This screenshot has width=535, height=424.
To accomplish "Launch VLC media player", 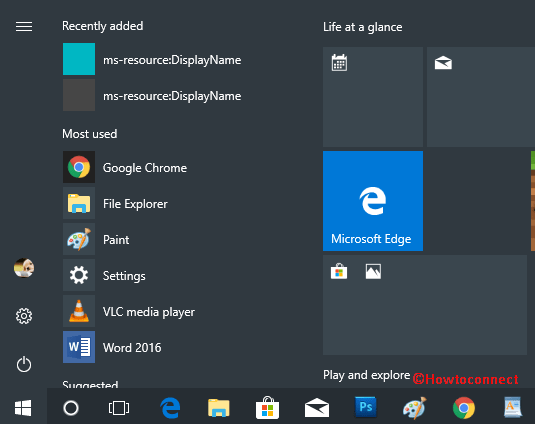I will (x=129, y=311).
